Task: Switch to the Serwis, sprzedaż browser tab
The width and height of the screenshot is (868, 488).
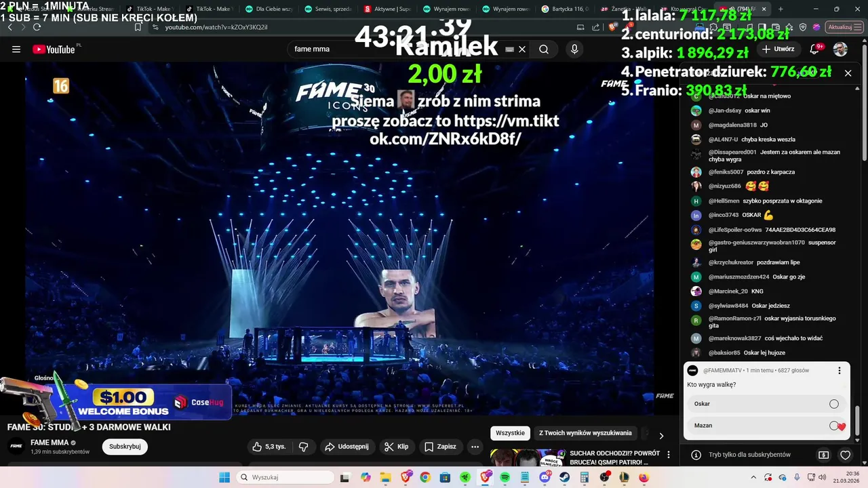Action: 328,9
